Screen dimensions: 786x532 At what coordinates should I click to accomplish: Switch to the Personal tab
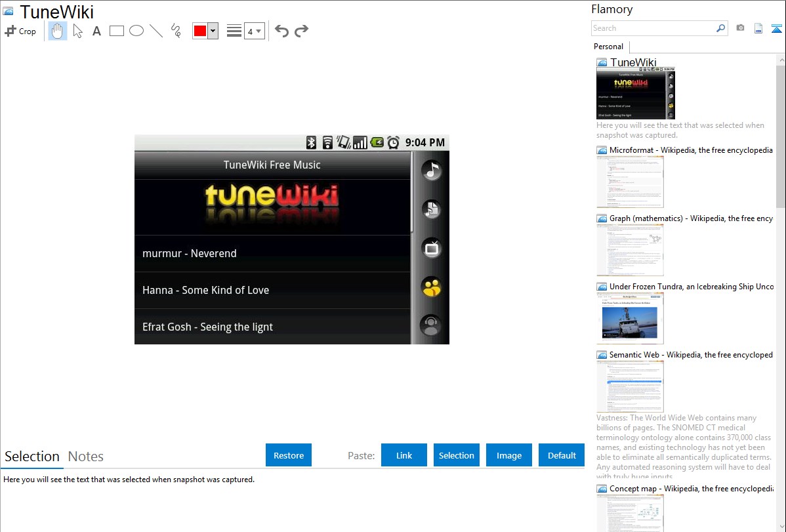coord(609,47)
